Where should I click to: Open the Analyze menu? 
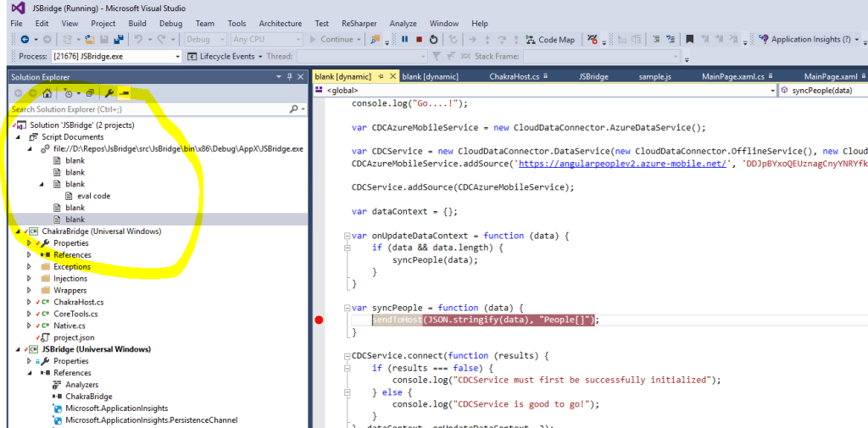(403, 24)
